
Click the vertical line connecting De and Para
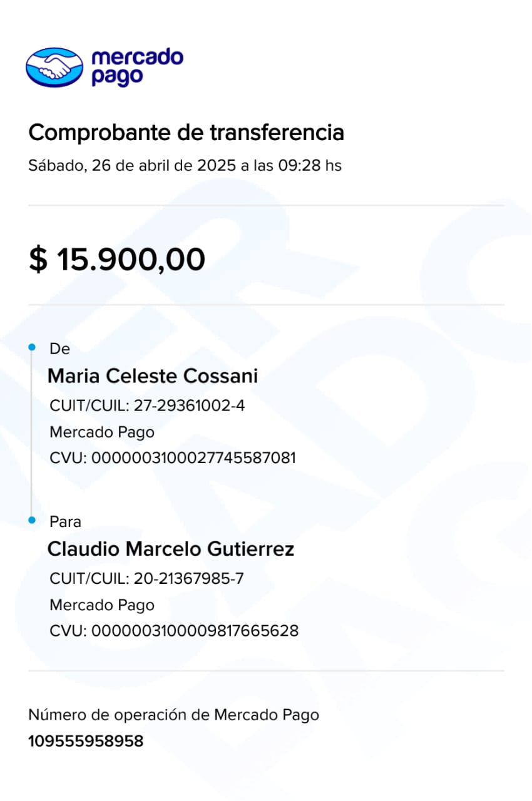[32, 432]
